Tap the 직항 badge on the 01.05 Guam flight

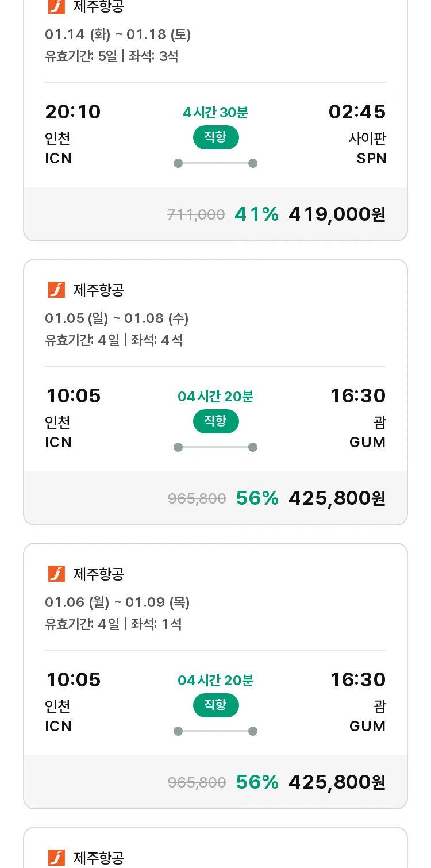[215, 421]
